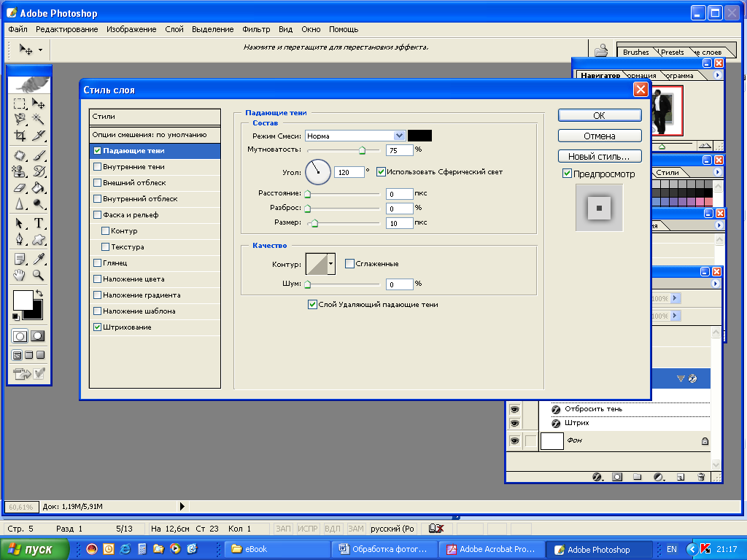Select Опции смешения: по умолчанию row
The width and height of the screenshot is (747, 560).
[x=155, y=135]
